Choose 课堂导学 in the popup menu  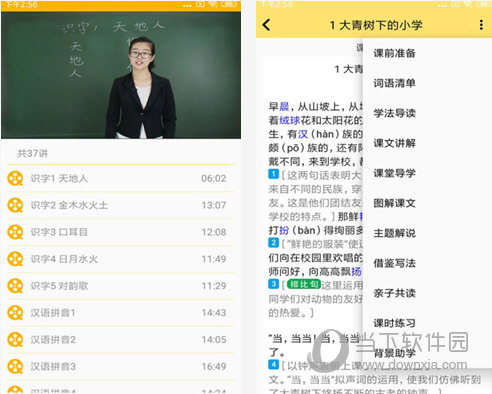[x=394, y=173]
